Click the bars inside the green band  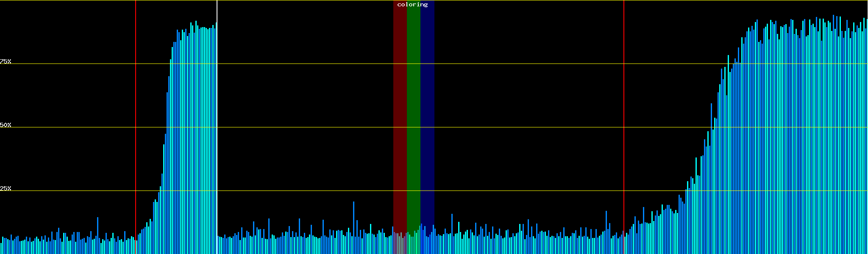(413, 243)
